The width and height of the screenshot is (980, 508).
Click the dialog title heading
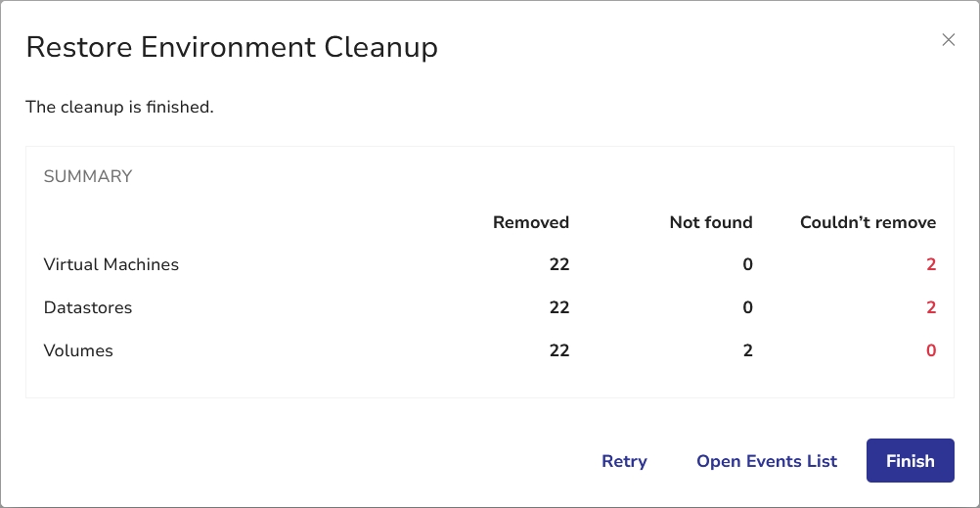[x=232, y=47]
